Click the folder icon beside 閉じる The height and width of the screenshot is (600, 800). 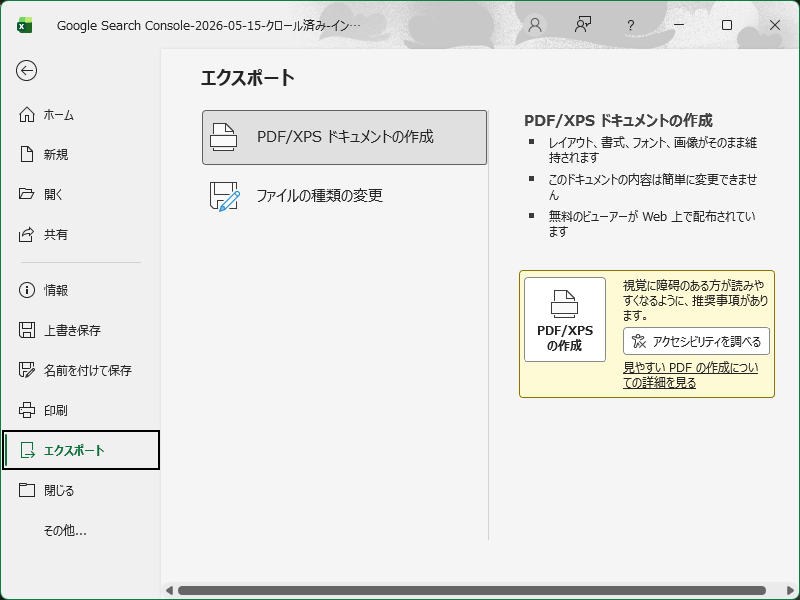tap(27, 490)
